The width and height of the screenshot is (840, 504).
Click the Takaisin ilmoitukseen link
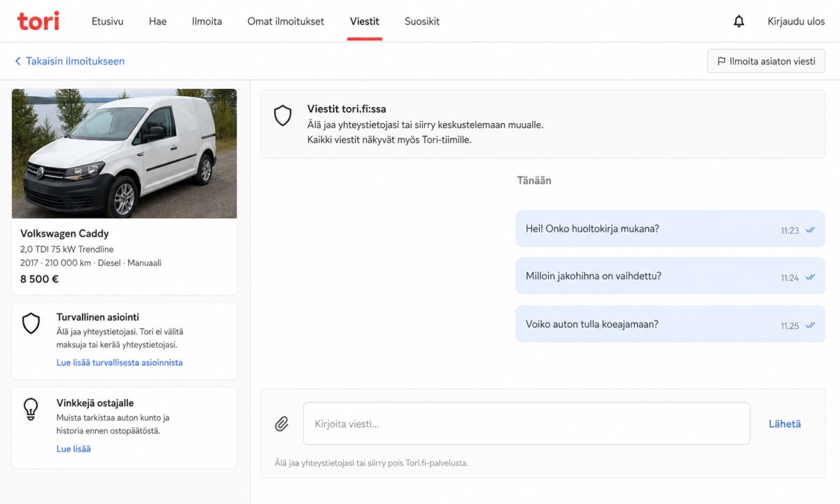tap(75, 62)
